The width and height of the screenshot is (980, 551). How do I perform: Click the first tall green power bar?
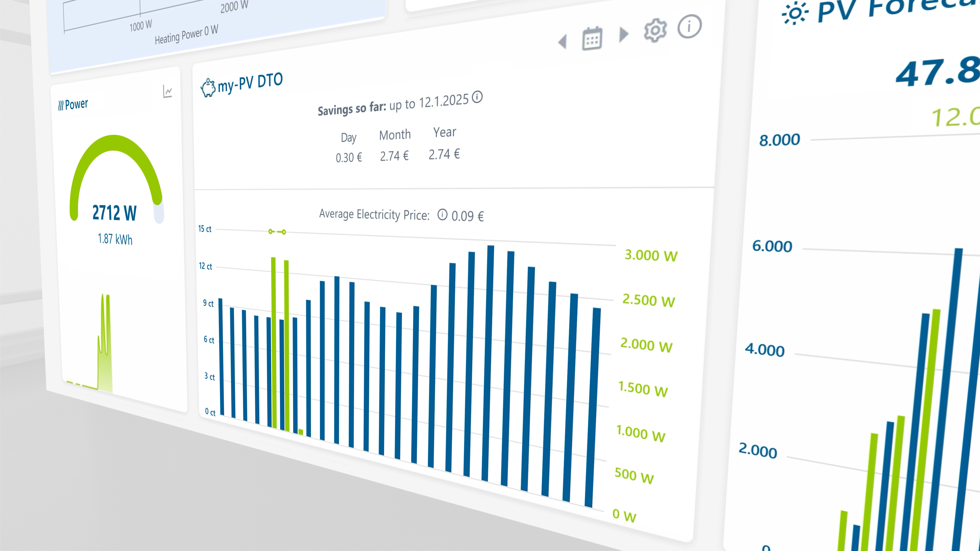[274, 342]
